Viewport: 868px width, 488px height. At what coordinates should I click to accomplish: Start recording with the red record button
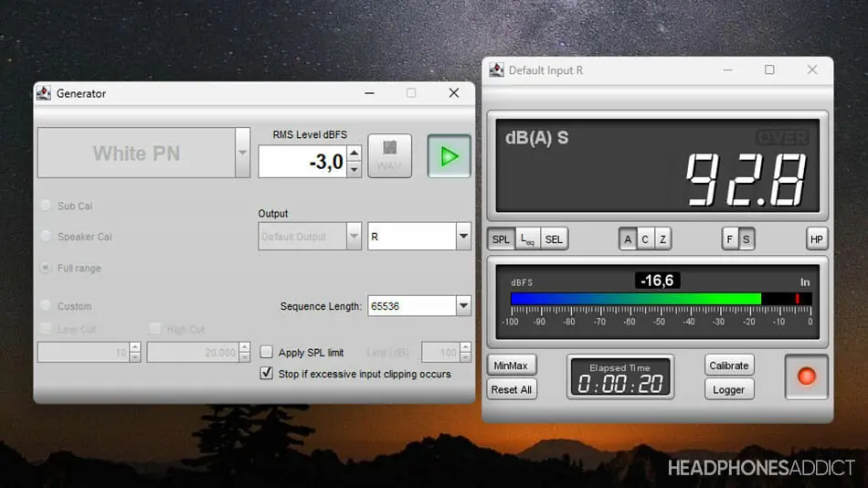(x=807, y=377)
